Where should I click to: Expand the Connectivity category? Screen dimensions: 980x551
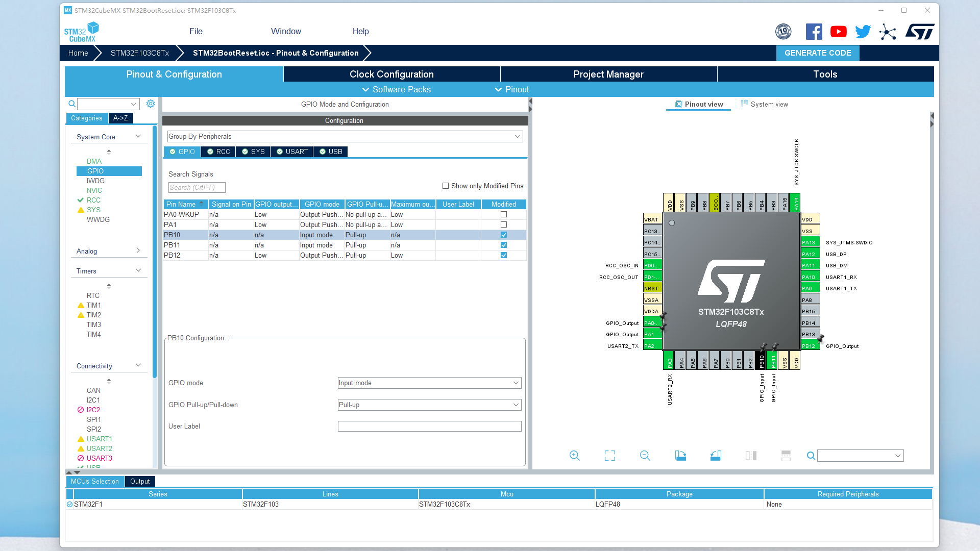pos(138,365)
